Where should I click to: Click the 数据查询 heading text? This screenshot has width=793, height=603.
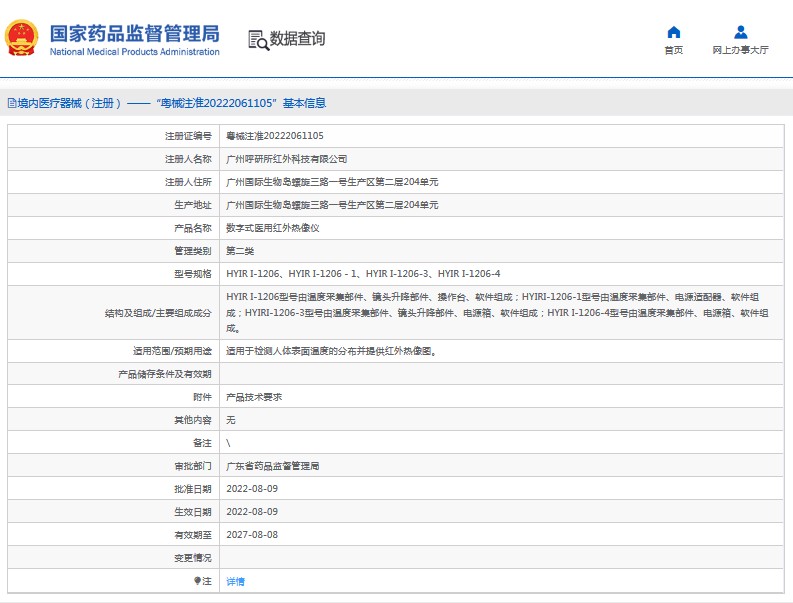tap(297, 38)
